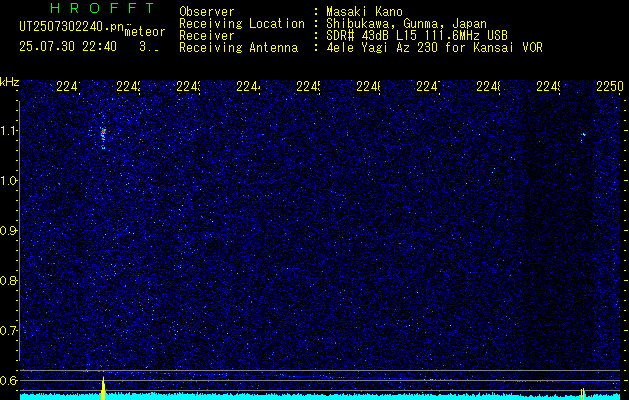Click the tall yellow signal spike at bottom left
Image resolution: width=629 pixels, height=400 pixels.
click(103, 388)
